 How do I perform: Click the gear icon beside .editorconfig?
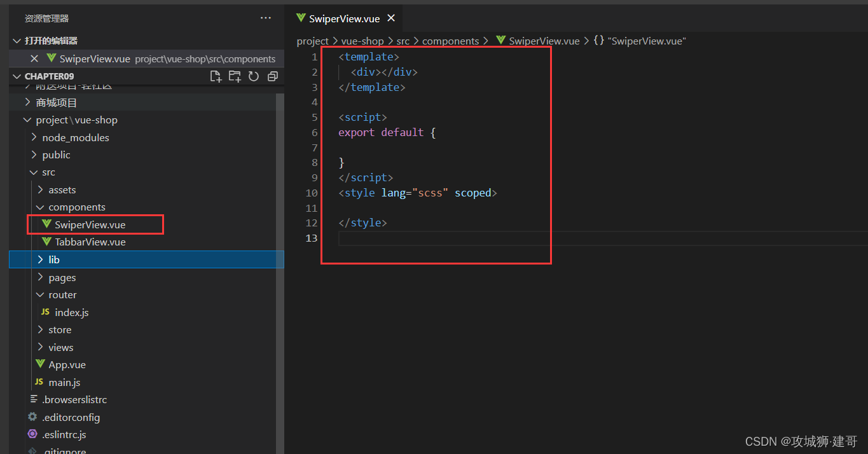(32, 417)
